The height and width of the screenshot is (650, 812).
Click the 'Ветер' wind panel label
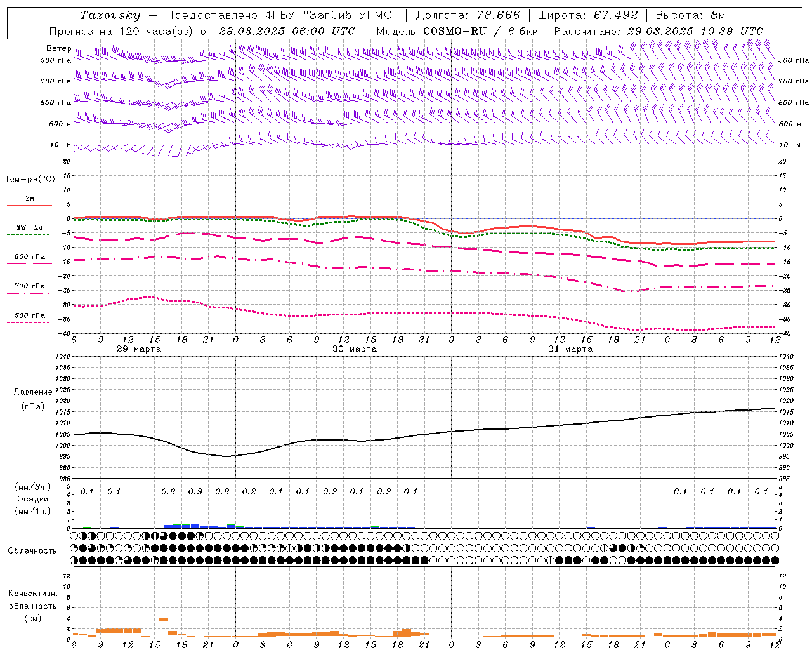(58, 48)
